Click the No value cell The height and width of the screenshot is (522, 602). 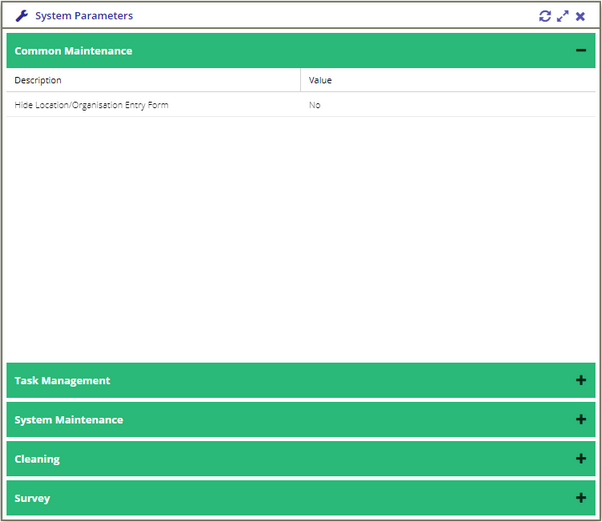click(x=448, y=104)
